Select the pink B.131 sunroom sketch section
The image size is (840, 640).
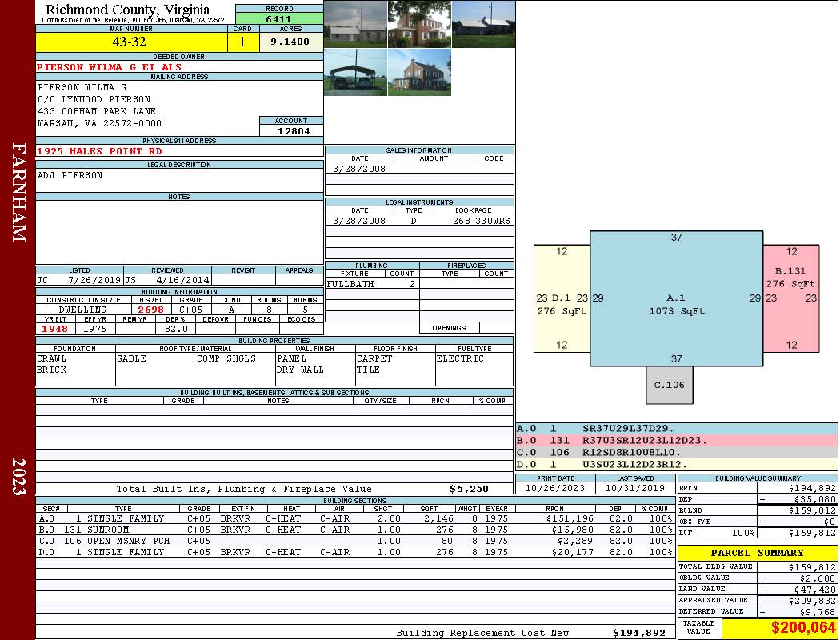click(791, 298)
